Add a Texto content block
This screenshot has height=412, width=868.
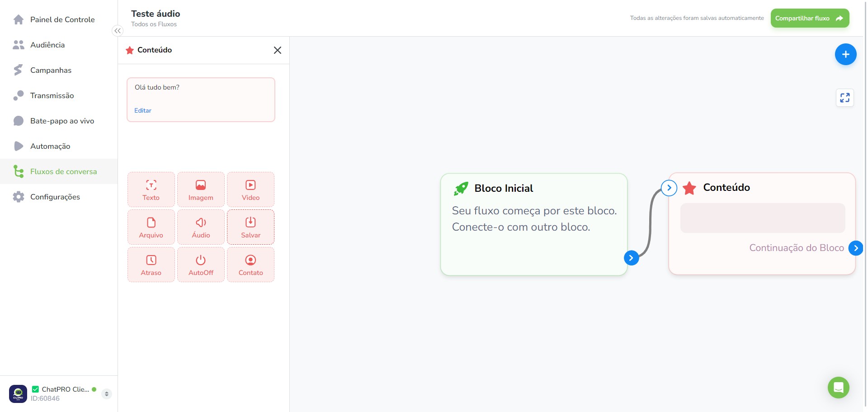(151, 189)
